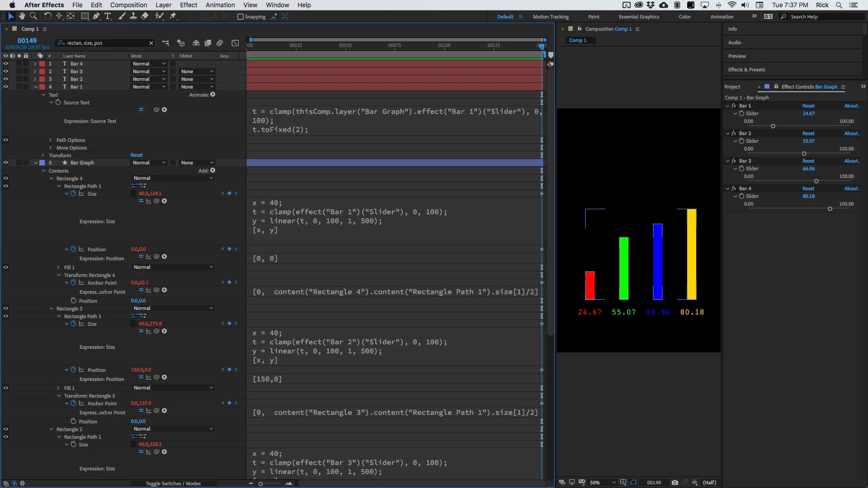Select the Zoom tool
The width and height of the screenshot is (868, 488).
(x=33, y=16)
